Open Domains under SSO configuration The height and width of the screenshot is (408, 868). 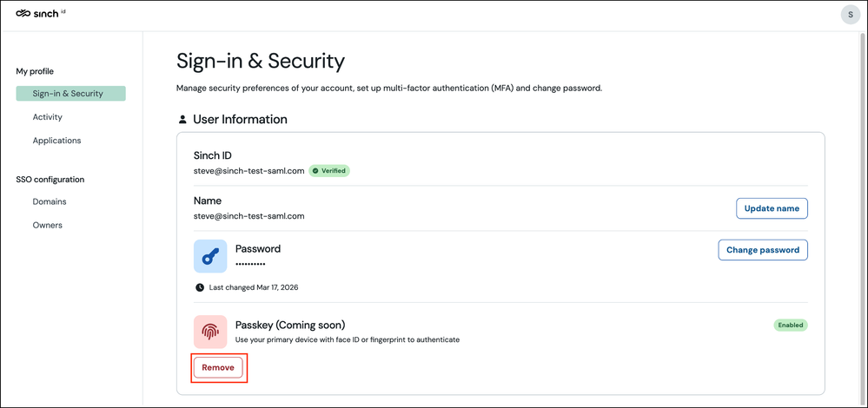pos(50,201)
